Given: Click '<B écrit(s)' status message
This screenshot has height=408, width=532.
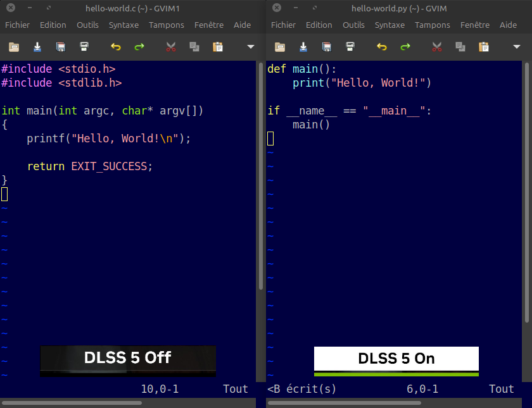Looking at the screenshot, I should tap(301, 389).
